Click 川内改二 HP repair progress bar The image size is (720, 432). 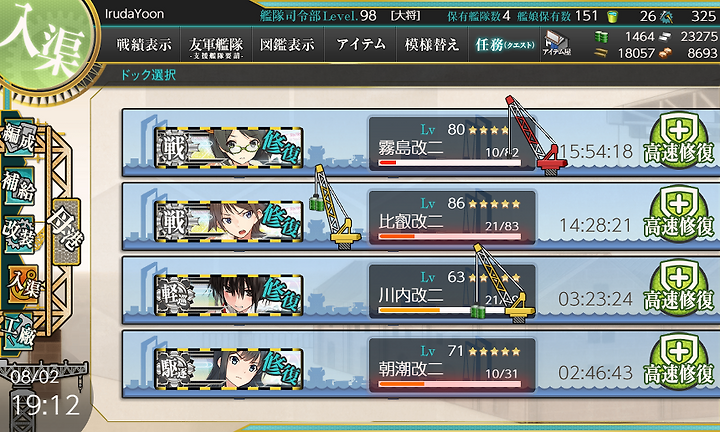click(x=450, y=310)
